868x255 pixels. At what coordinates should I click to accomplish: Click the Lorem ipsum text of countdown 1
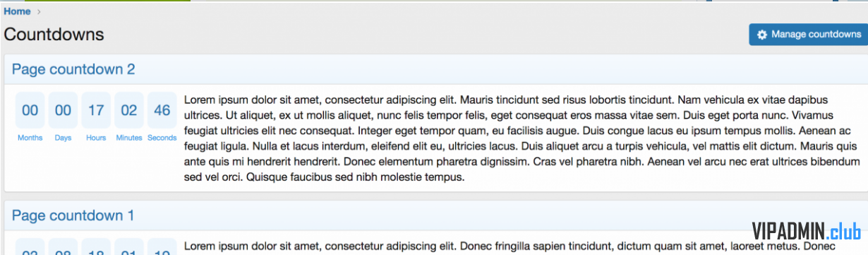(x=510, y=246)
